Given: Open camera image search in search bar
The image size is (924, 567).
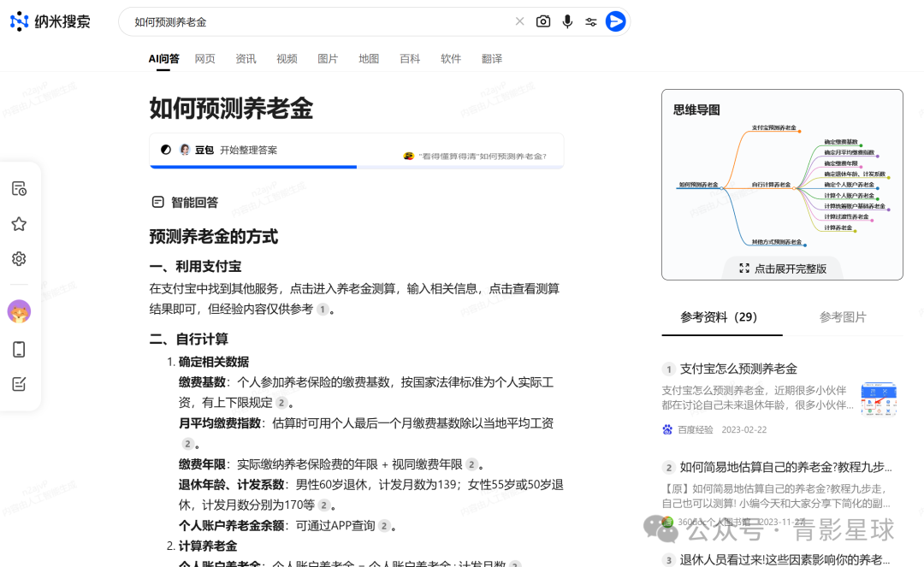Looking at the screenshot, I should click(543, 21).
